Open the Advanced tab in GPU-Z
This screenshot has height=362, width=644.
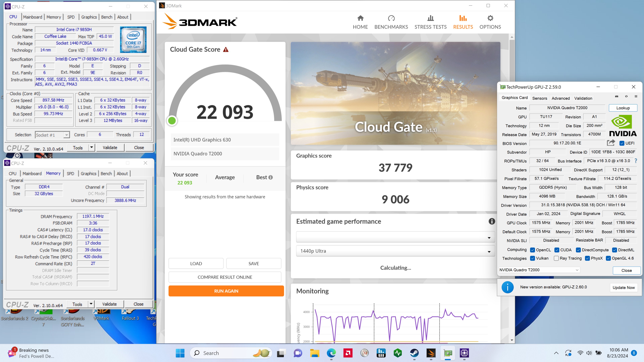coord(560,98)
